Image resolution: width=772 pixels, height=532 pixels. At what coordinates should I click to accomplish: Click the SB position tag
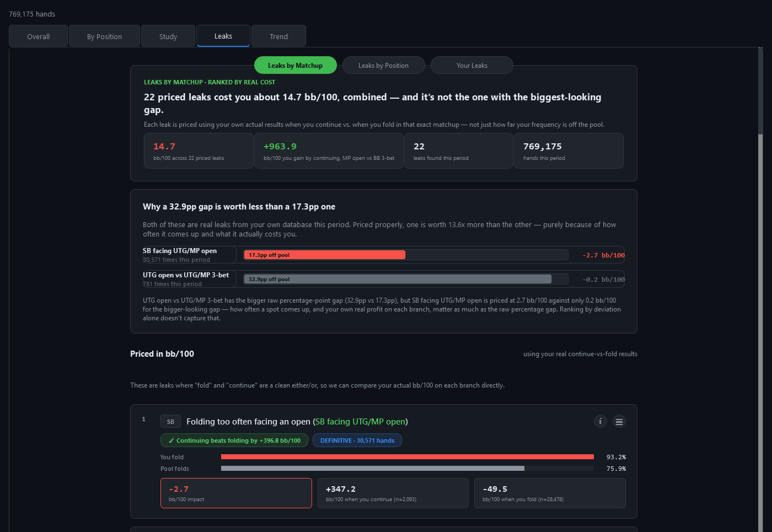coord(170,422)
